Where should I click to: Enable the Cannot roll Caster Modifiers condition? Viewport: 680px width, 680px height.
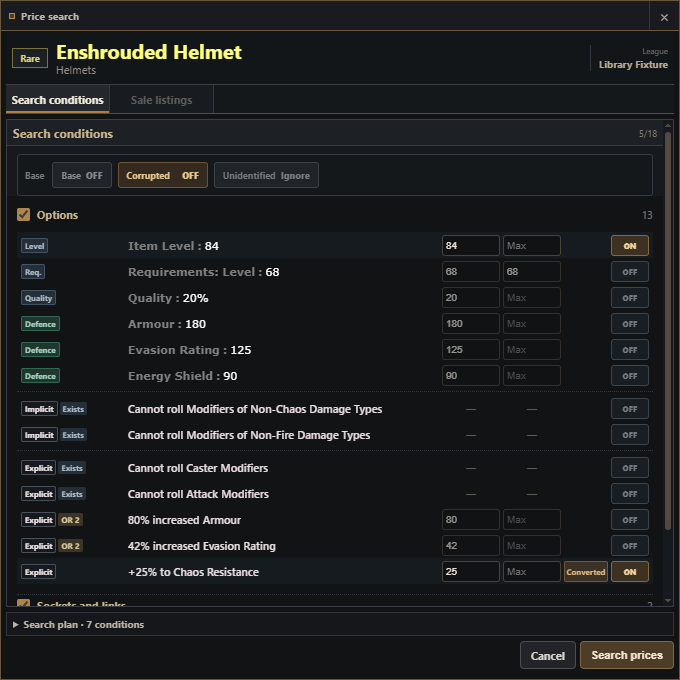[x=630, y=468]
